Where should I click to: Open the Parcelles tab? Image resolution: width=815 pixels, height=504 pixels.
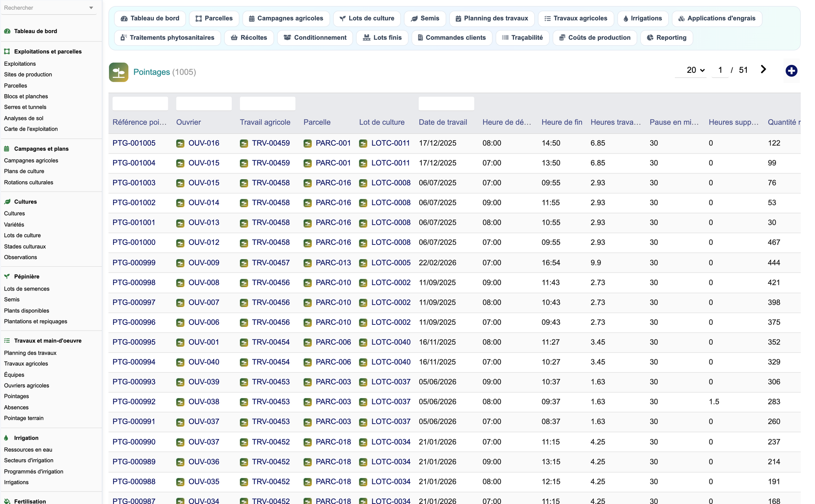pos(214,18)
